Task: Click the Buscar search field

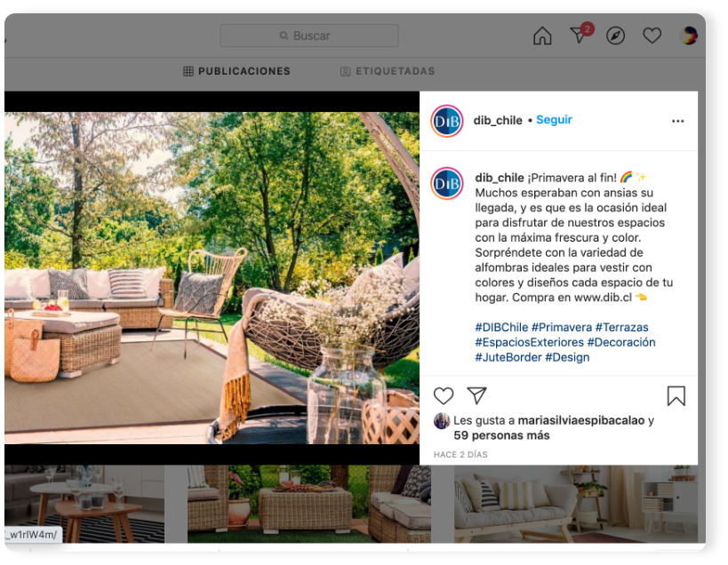Action: 309,36
